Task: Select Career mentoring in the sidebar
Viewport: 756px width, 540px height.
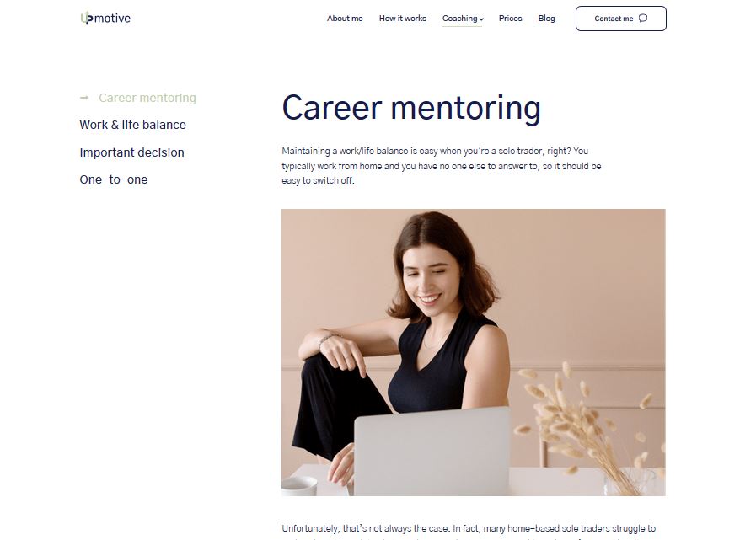Action: pyautogui.click(x=147, y=98)
